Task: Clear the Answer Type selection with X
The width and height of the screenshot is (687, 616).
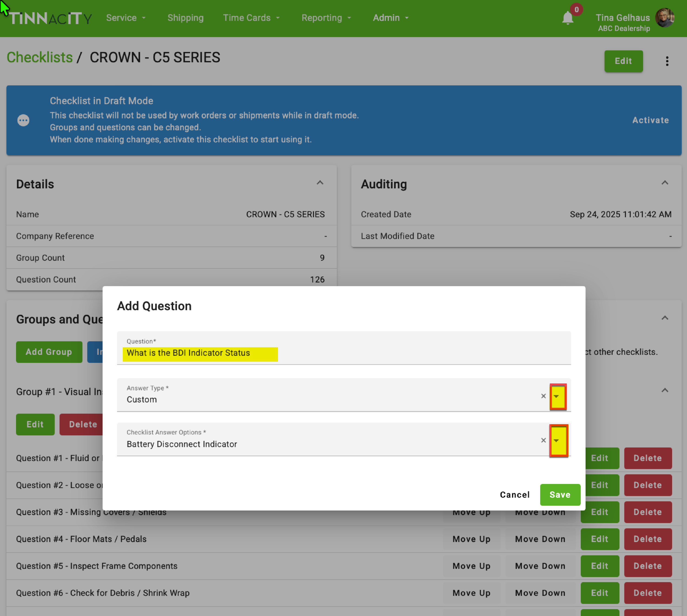Action: pyautogui.click(x=543, y=396)
